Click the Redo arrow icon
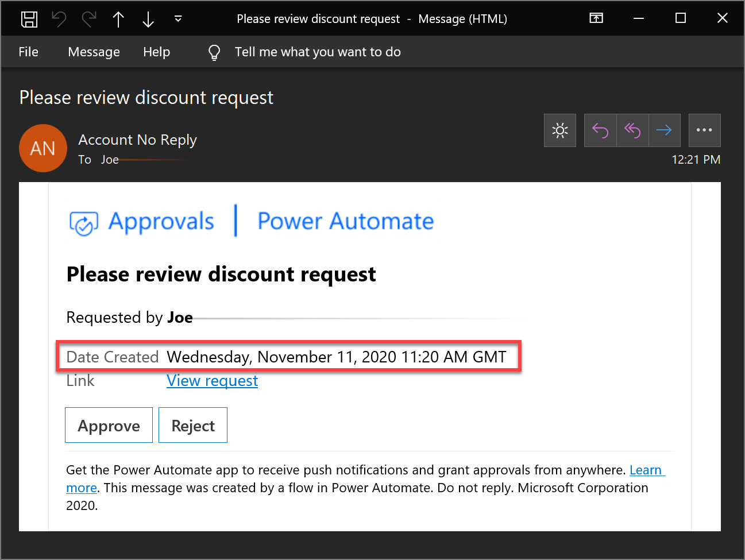745x560 pixels. [x=89, y=19]
